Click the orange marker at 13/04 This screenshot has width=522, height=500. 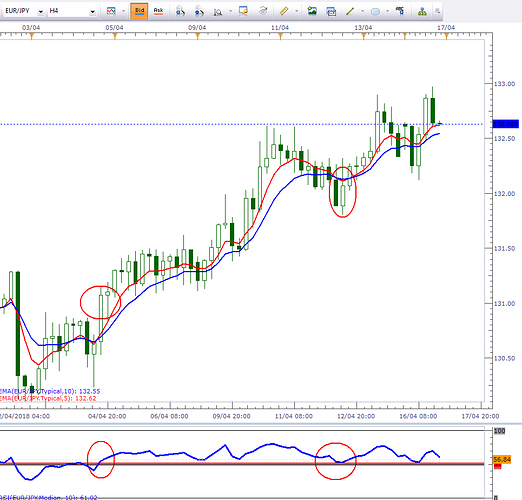click(364, 36)
